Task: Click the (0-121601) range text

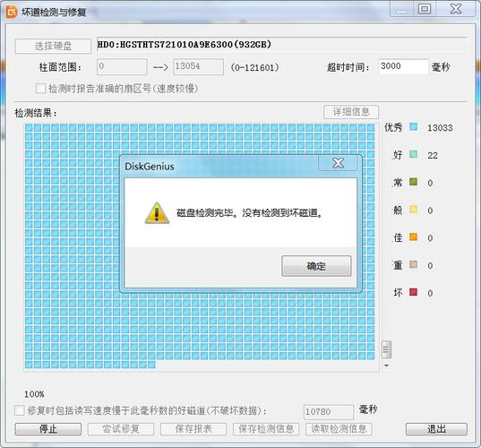Action: (x=255, y=67)
